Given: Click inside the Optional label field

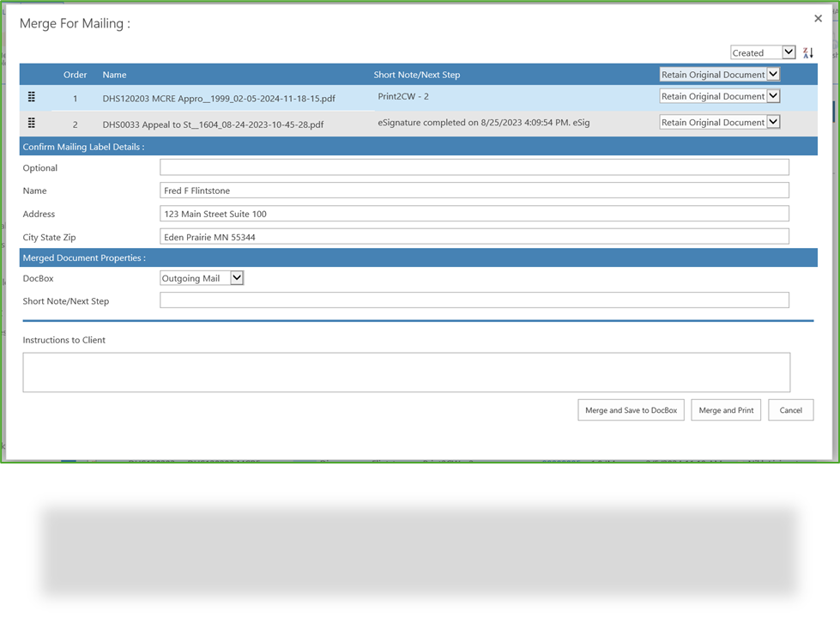Looking at the screenshot, I should tap(474, 167).
